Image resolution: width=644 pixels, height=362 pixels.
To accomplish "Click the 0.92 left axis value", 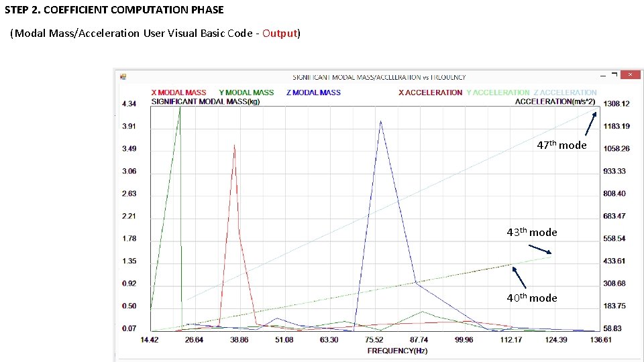I will click(x=129, y=284).
